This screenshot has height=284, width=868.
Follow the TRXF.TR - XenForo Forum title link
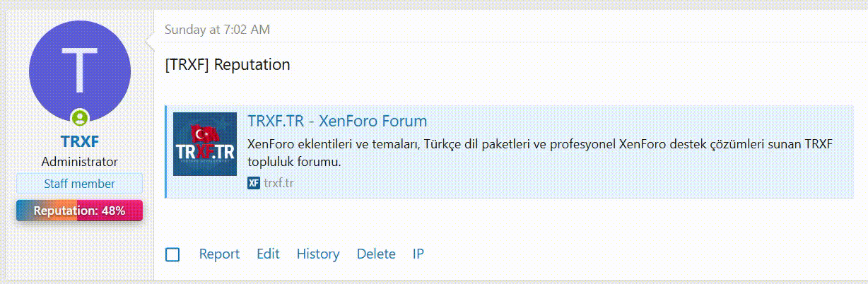(337, 121)
